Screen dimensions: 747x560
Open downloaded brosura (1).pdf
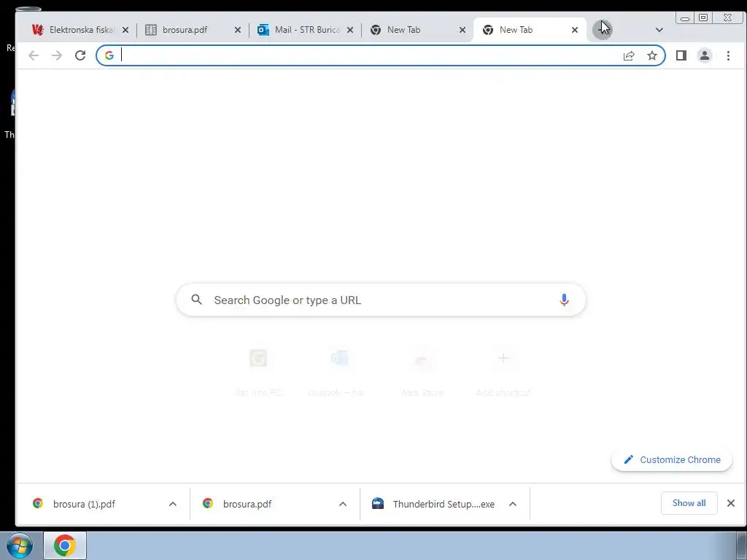click(85, 504)
